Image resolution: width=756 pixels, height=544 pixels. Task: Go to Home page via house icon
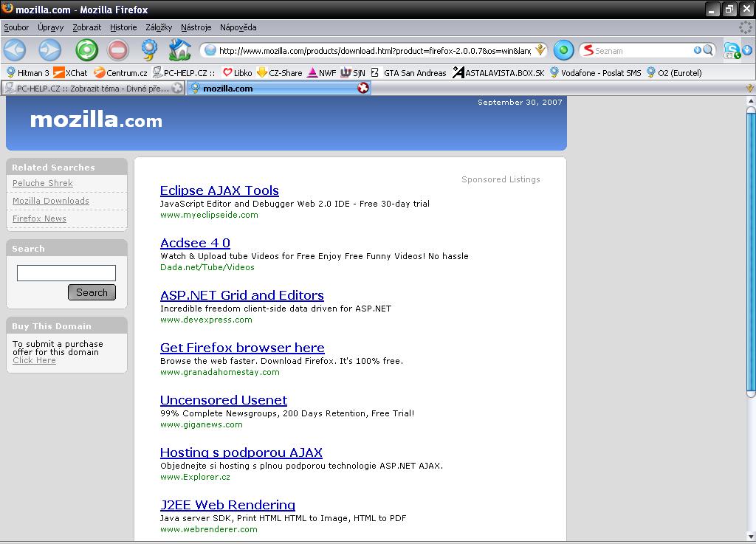click(x=179, y=50)
